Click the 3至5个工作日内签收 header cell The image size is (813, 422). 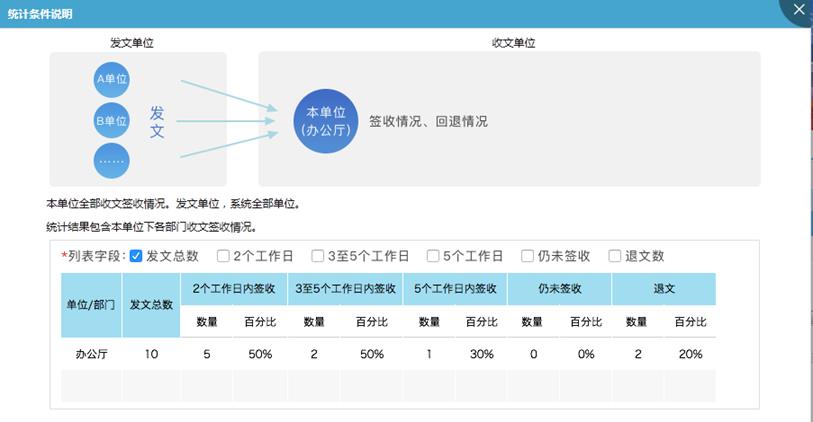point(346,288)
